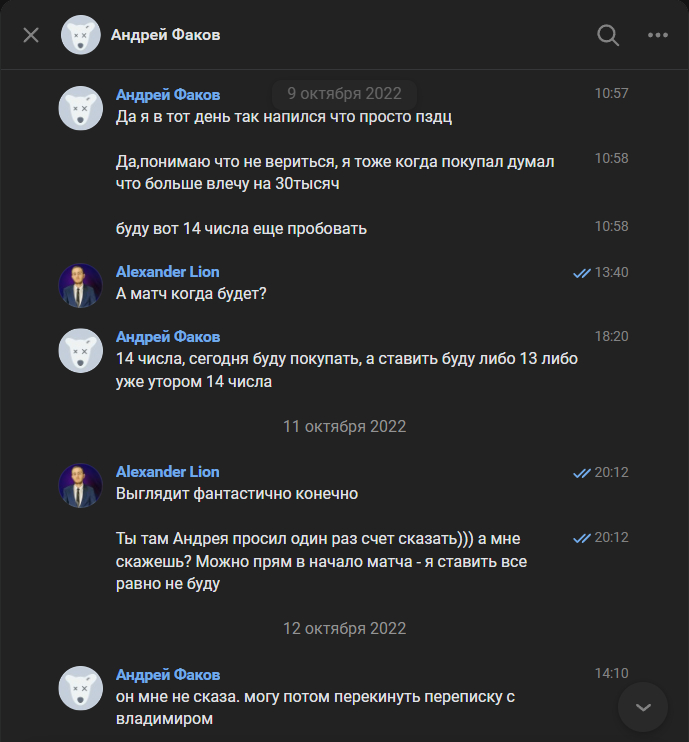Image resolution: width=689 pixels, height=742 pixels.
Task: Click Alexander Lion avatar at 20:12 message
Action: coord(80,485)
